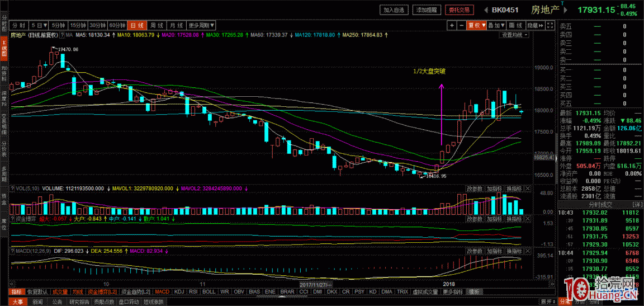Close the MACD indicator panel
This screenshot has height=306, width=644.
pos(527,251)
